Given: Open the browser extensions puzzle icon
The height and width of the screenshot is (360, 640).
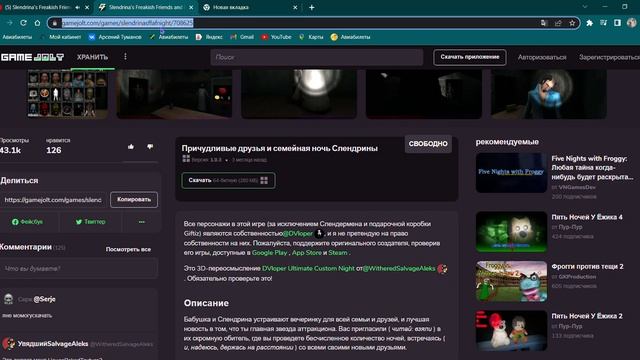Looking at the screenshot, I should point(589,23).
